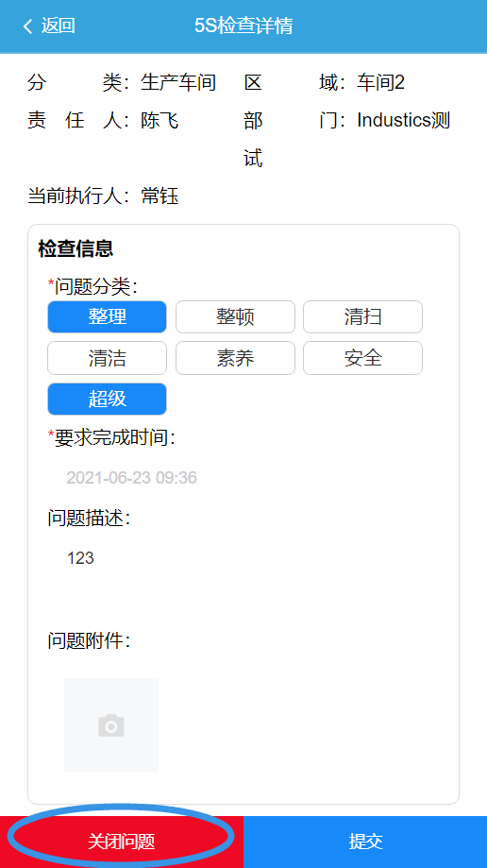The width and height of the screenshot is (487, 868).
Task: Select the current executor name 常钰
Action: tap(160, 196)
